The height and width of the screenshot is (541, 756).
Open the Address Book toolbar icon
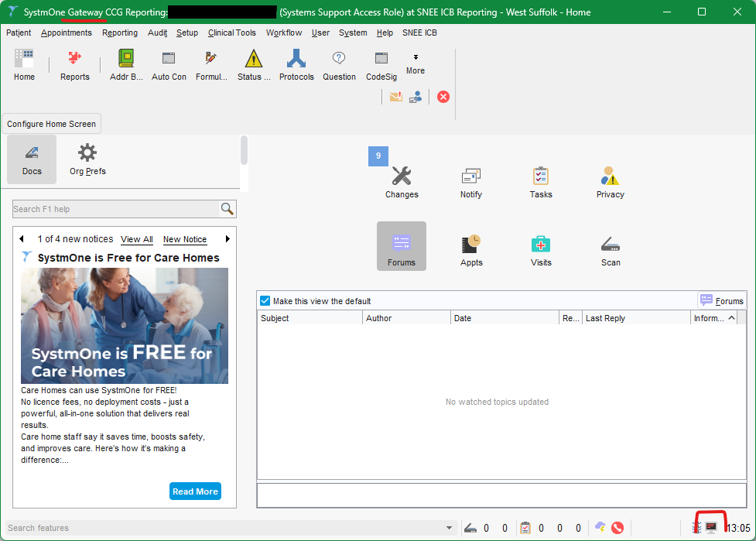click(x=126, y=64)
